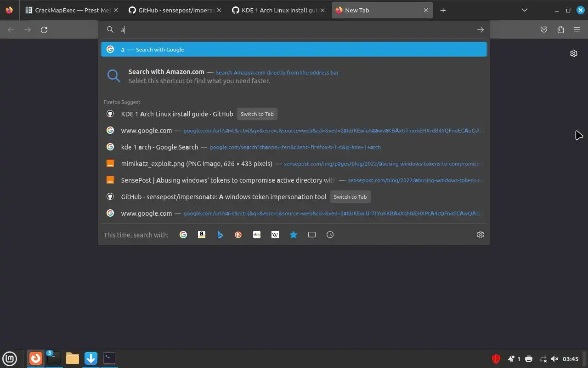
Task: Open 'kde 1 arch - Google Search' suggestion
Action: (294, 147)
